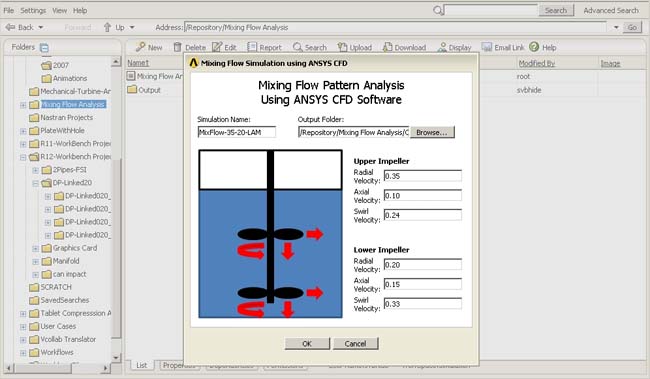Click the Upload toolbar icon

coord(342,47)
